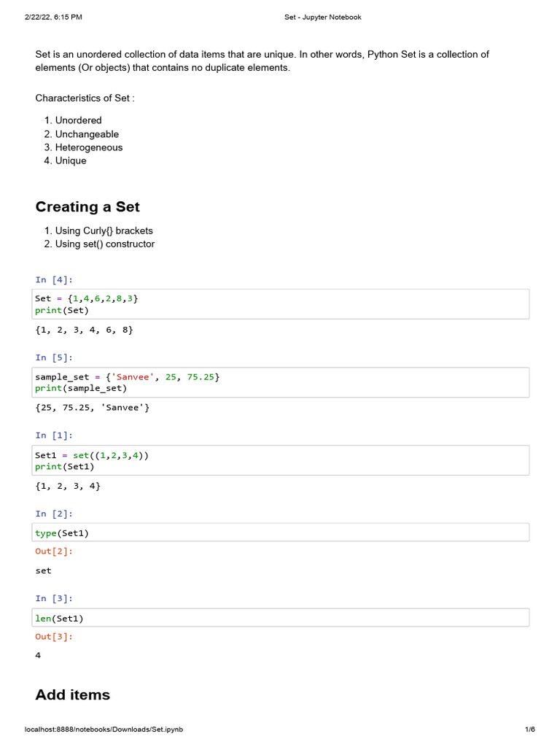Screen dimensions: 560x747
Task: Click the output {1, 2, 3, 4, 6, 8}
Action: 85,330
